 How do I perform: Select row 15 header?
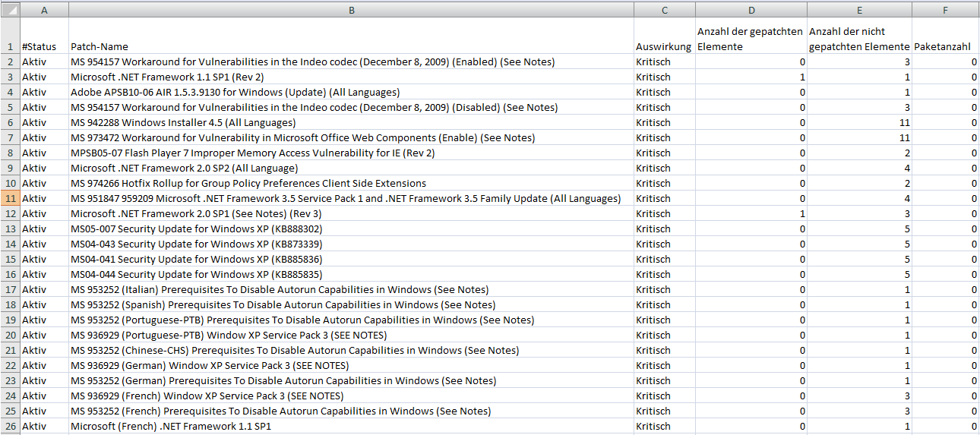click(10, 259)
